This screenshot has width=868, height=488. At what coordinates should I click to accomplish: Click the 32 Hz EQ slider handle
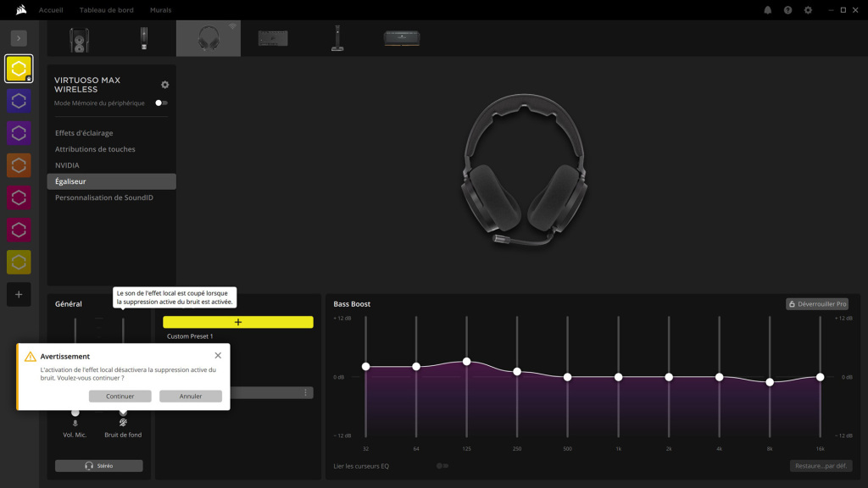coord(366,366)
